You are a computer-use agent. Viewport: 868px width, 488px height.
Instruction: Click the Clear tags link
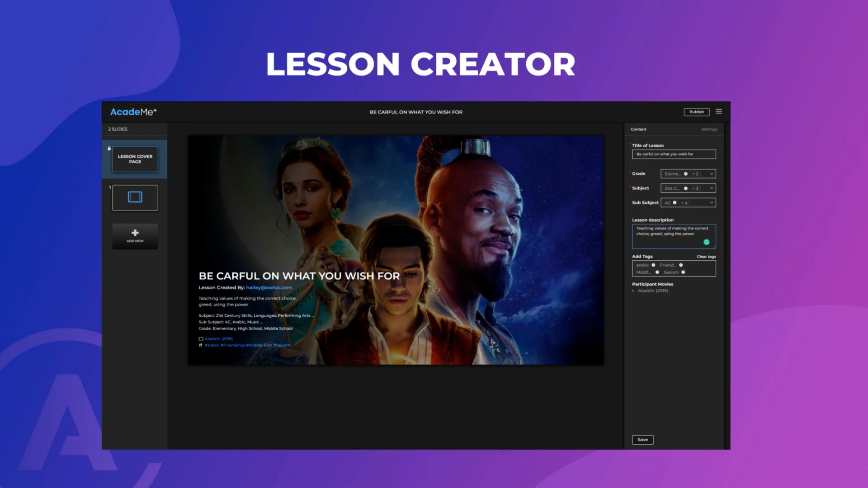[706, 256]
